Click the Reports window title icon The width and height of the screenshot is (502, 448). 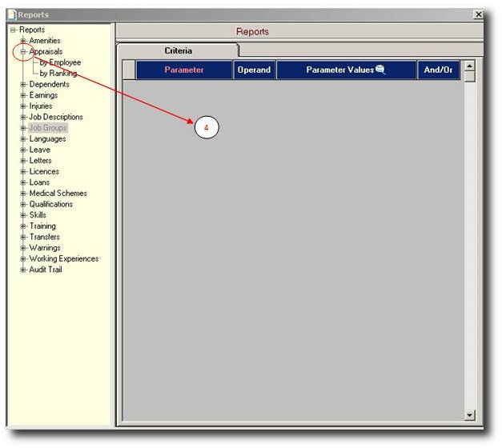[x=11, y=14]
